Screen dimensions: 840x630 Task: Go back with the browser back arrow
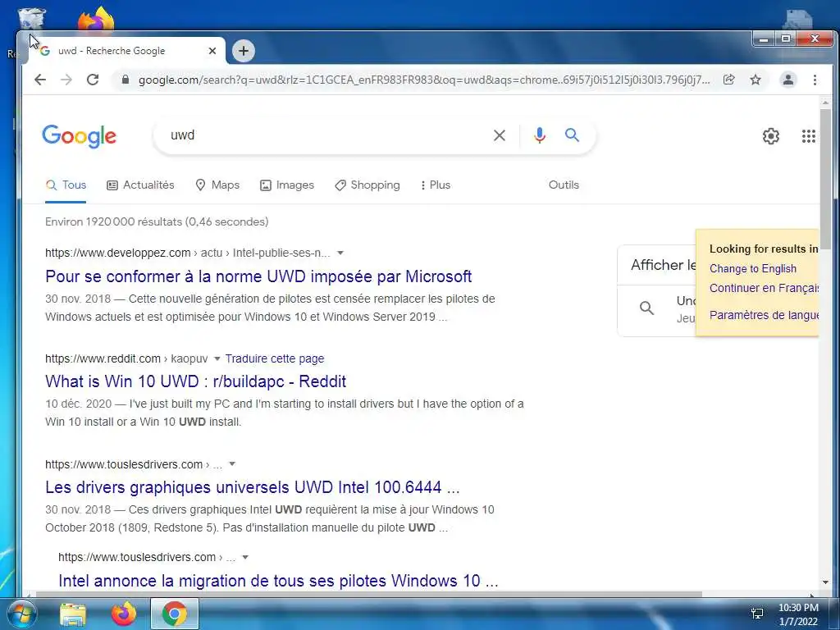coord(40,80)
